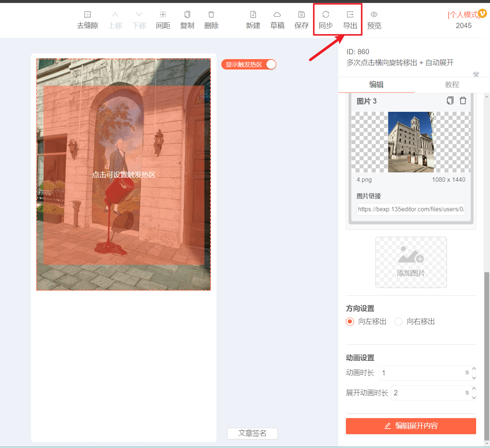Open the 草稿 drafts cloud icon
Screen dimensions: 490x448
tap(277, 15)
